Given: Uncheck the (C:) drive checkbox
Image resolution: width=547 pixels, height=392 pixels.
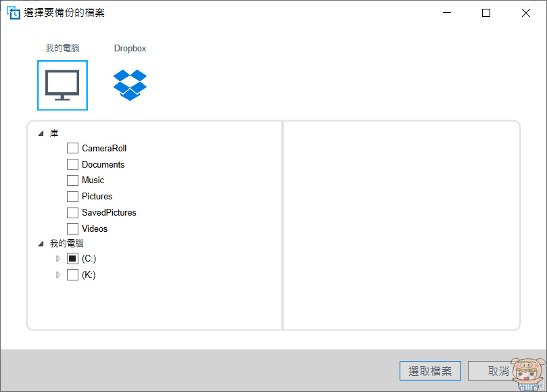Looking at the screenshot, I should coord(72,258).
